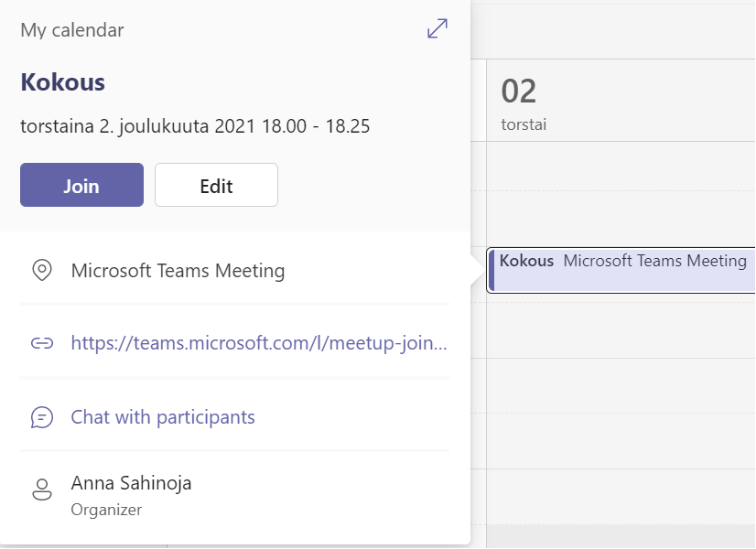
Task: Click the Organizer role label
Action: tap(106, 510)
